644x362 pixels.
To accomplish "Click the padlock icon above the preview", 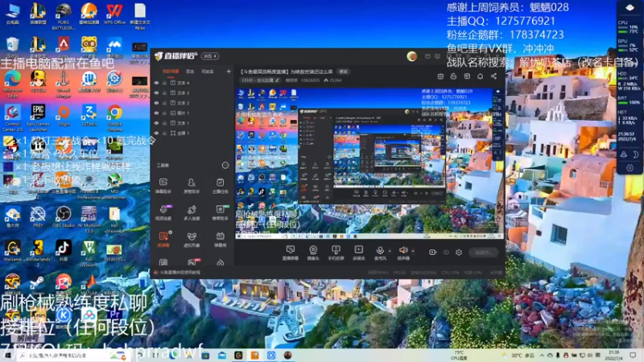I will [453, 76].
